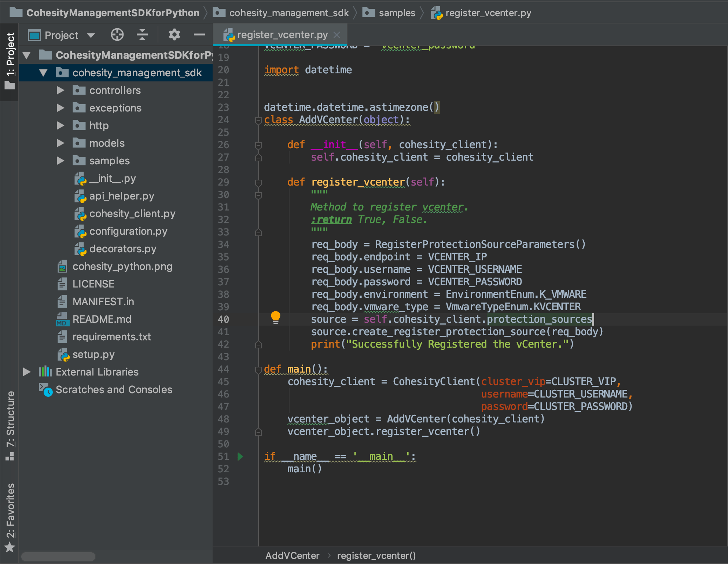Image resolution: width=728 pixels, height=564 pixels.
Task: Open the Project panel settings gear
Action: 174,34
